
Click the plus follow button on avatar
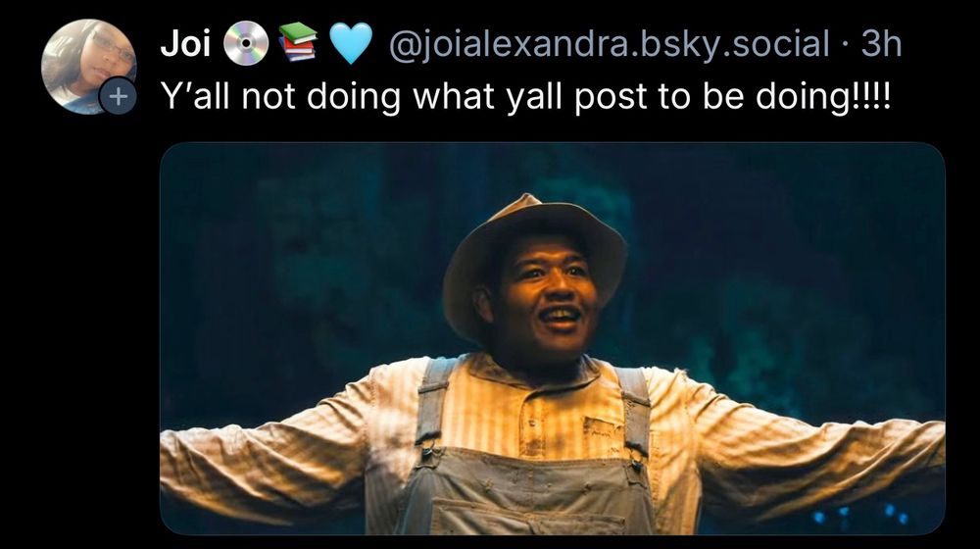(118, 96)
